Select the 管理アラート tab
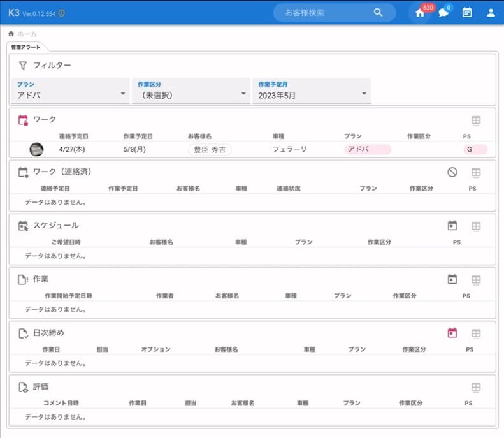 click(x=24, y=47)
